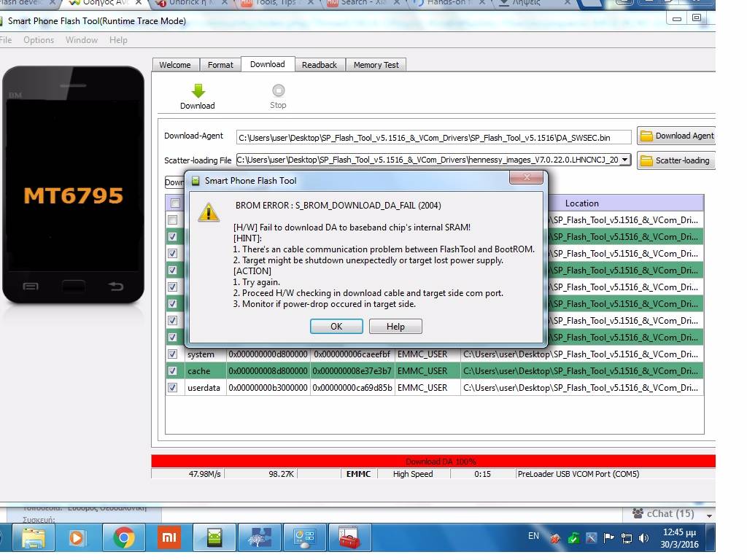Click the Scatter-loading folder button
The image size is (747, 560).
coord(676,160)
